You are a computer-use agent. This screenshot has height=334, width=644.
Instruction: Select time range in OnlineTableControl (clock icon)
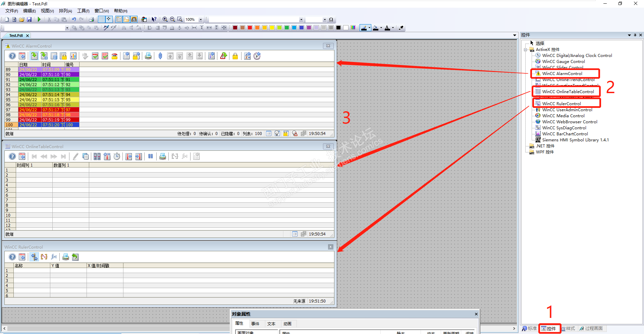117,156
